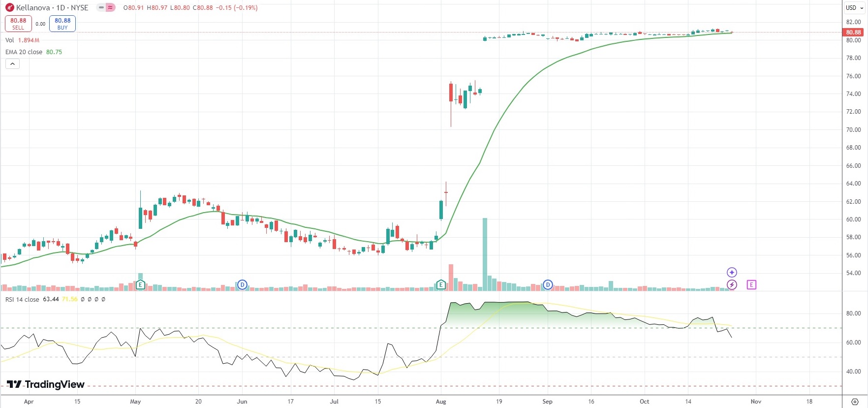Click the purple lightning bolt marker icon
The width and height of the screenshot is (868, 408).
[x=732, y=284]
